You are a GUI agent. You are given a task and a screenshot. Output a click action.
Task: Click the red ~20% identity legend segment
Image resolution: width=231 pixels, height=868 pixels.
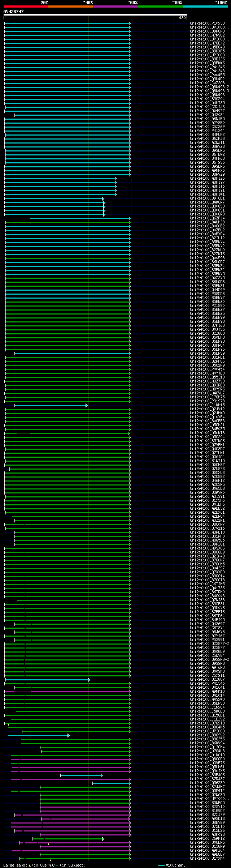click(26, 6)
